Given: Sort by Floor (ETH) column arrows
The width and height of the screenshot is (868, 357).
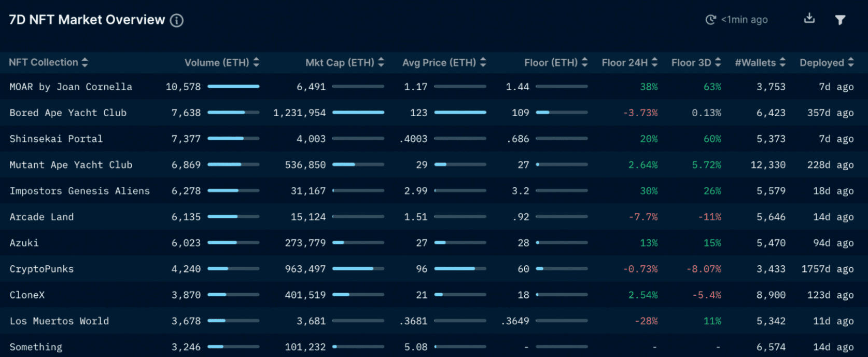Looking at the screenshot, I should tap(584, 63).
